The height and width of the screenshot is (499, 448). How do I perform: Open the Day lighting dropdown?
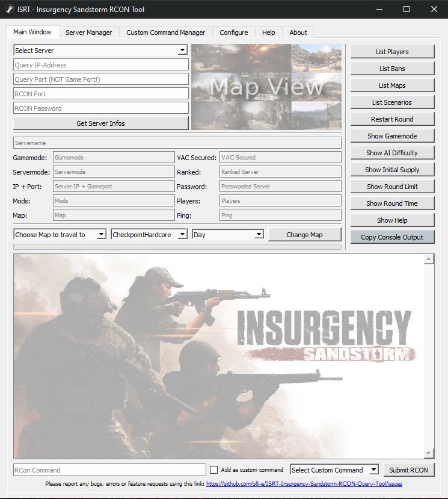pos(228,235)
